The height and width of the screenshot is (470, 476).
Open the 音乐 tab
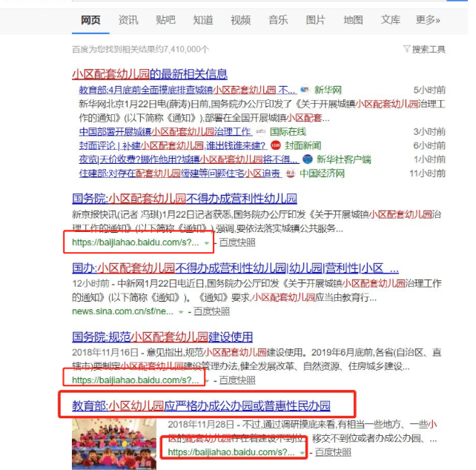278,20
